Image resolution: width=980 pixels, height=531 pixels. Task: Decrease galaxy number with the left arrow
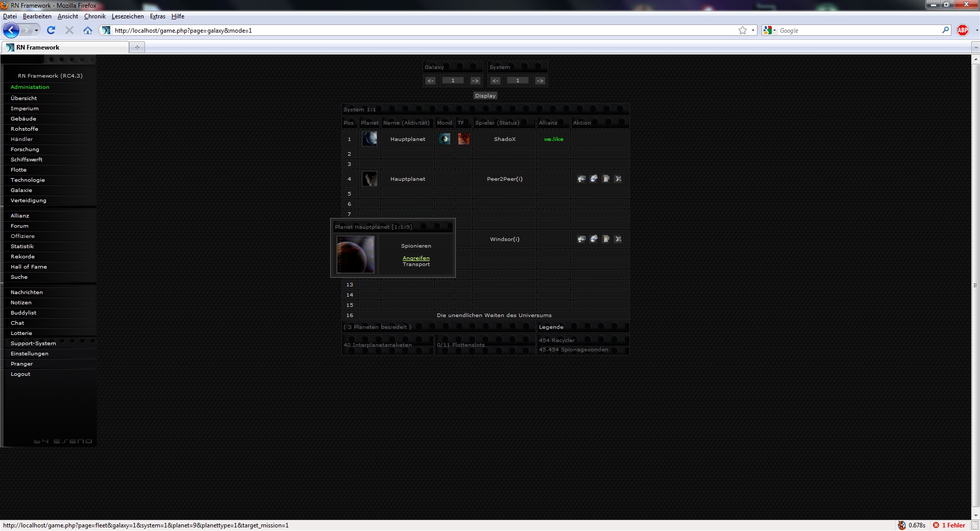430,81
